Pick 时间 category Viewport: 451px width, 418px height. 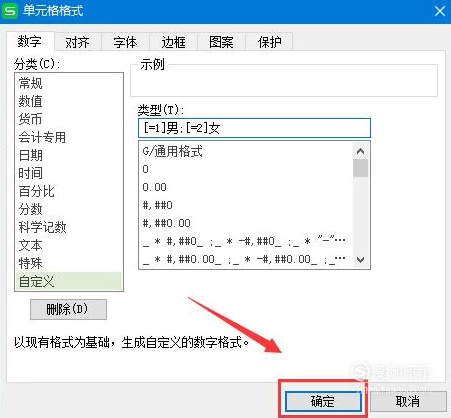[x=69, y=173]
